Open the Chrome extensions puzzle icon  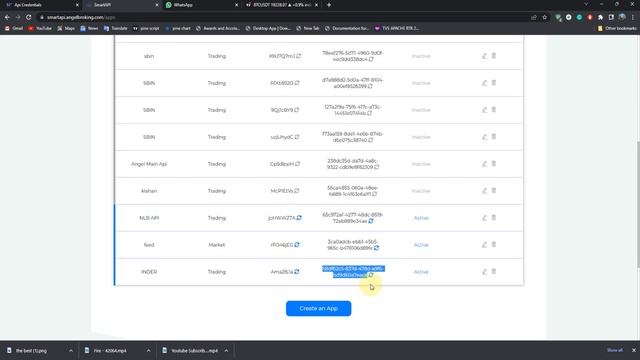(x=600, y=17)
